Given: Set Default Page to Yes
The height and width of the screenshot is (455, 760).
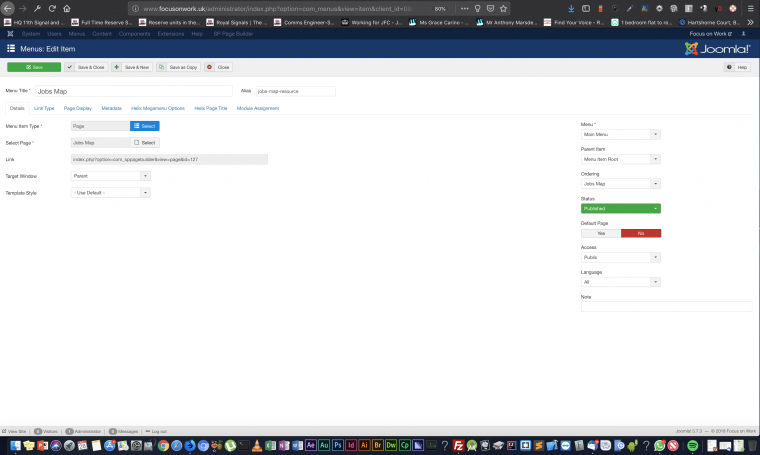Looking at the screenshot, I should pyautogui.click(x=601, y=233).
